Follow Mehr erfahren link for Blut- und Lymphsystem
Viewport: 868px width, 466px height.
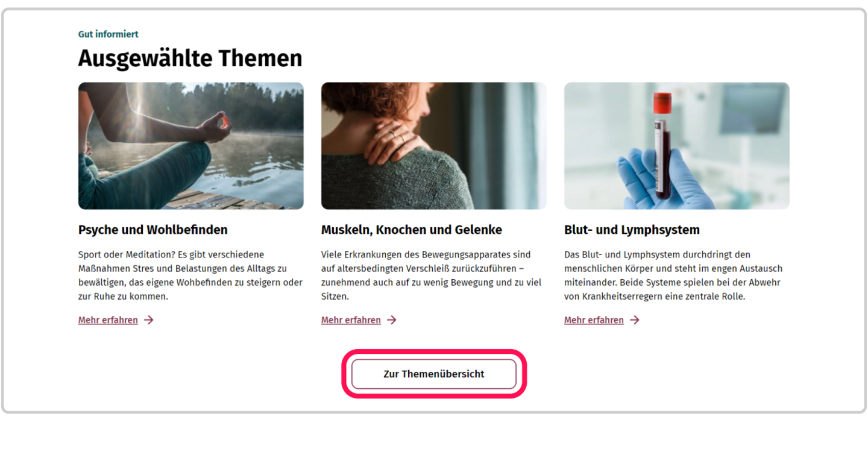click(x=594, y=320)
